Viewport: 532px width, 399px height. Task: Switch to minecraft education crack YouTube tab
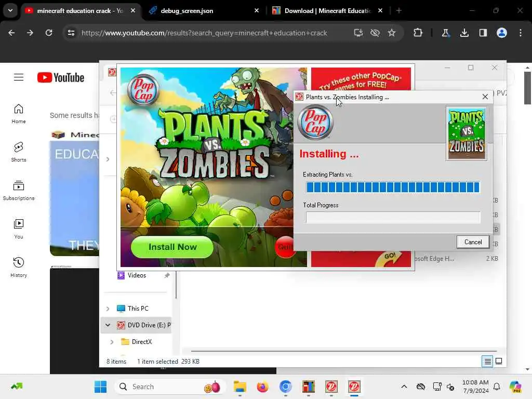coord(80,11)
